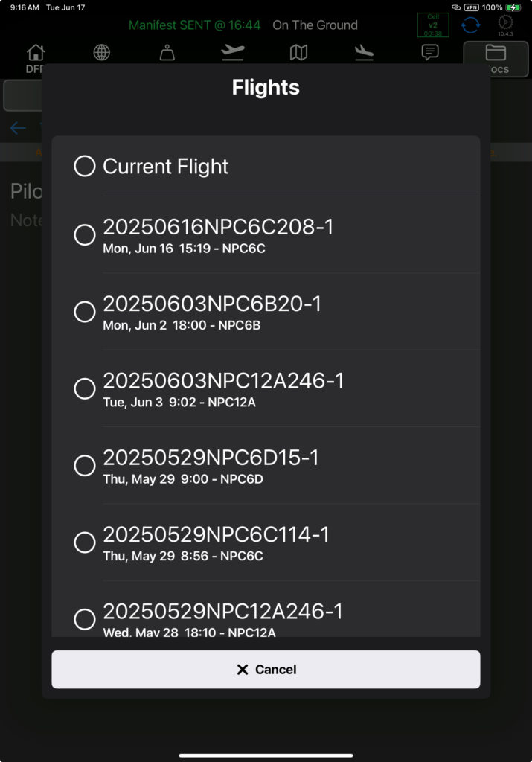Open the weight and balance icon

point(167,53)
